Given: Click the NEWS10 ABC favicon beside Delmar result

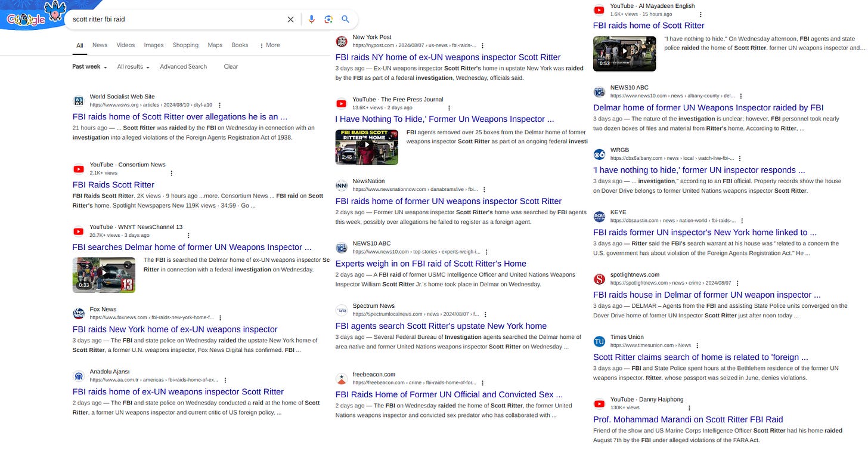Looking at the screenshot, I should click(x=599, y=92).
